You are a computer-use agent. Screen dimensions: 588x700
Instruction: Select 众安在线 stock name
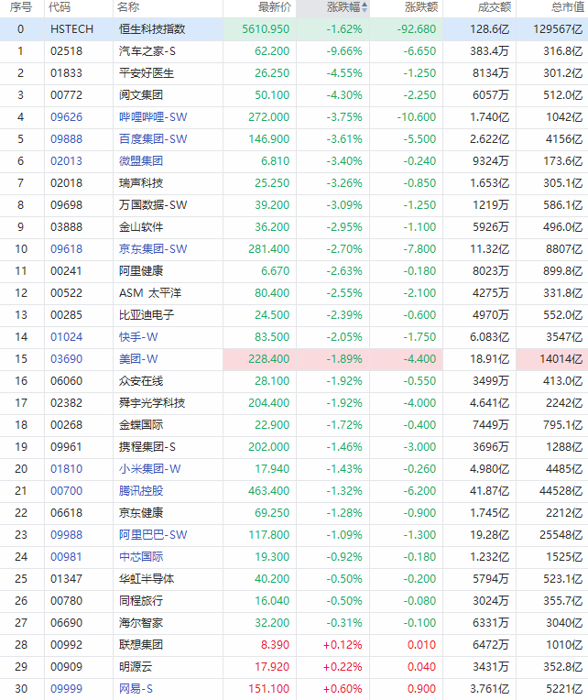[141, 381]
